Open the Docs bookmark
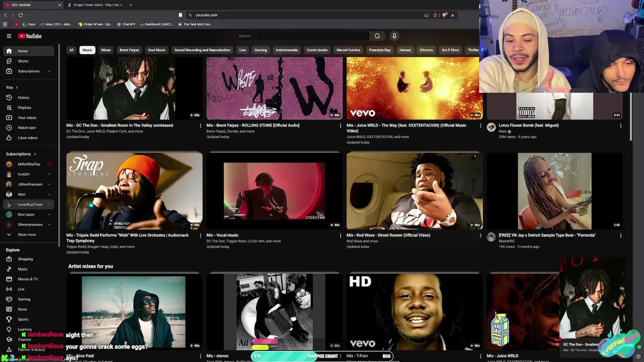This screenshot has width=644, height=362. 29,24
